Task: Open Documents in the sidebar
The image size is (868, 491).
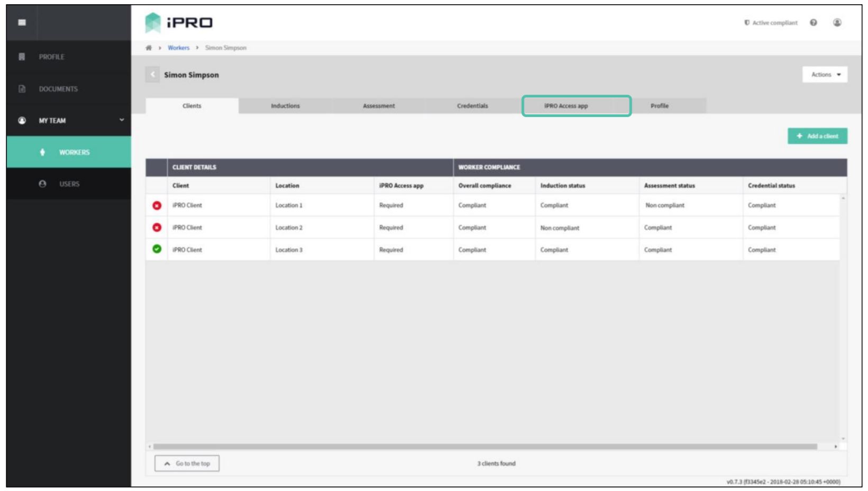Action: pyautogui.click(x=69, y=89)
